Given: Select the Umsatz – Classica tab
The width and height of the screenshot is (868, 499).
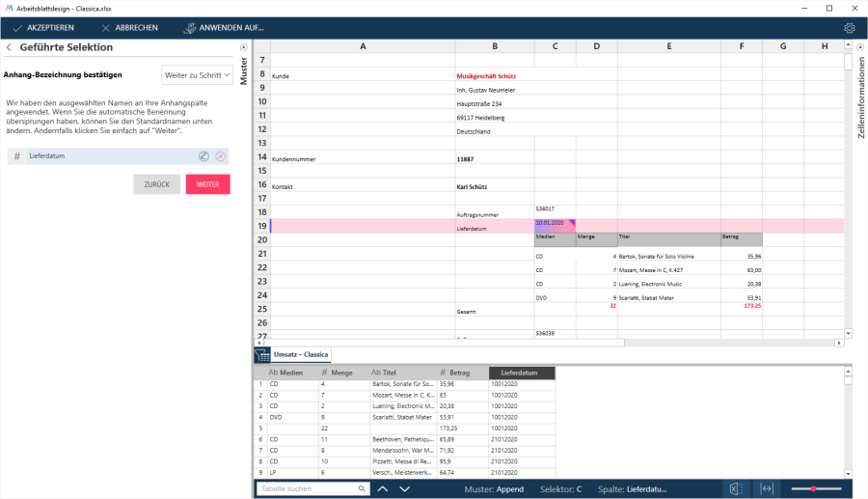Looking at the screenshot, I should 301,354.
